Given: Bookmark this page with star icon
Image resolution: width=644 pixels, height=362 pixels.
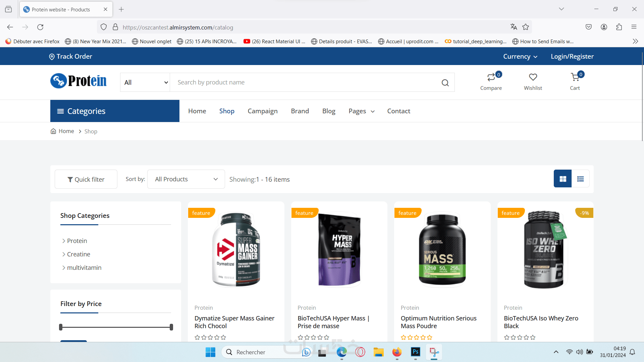Looking at the screenshot, I should [x=526, y=27].
